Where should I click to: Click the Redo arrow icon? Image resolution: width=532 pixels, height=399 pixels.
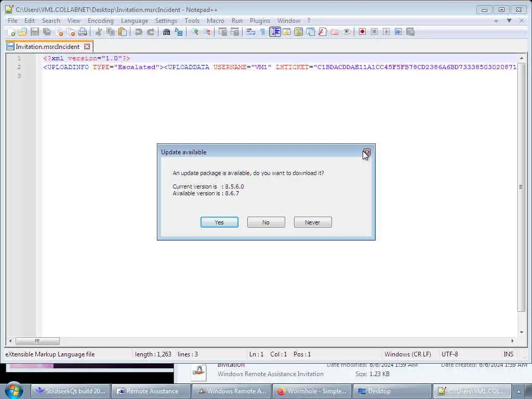(151, 32)
